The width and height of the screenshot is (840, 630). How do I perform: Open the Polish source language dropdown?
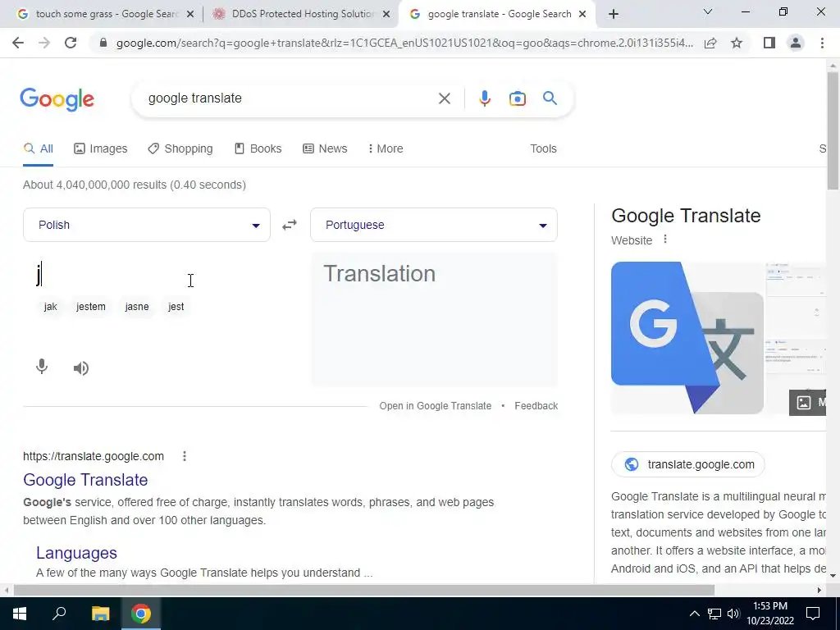(147, 225)
